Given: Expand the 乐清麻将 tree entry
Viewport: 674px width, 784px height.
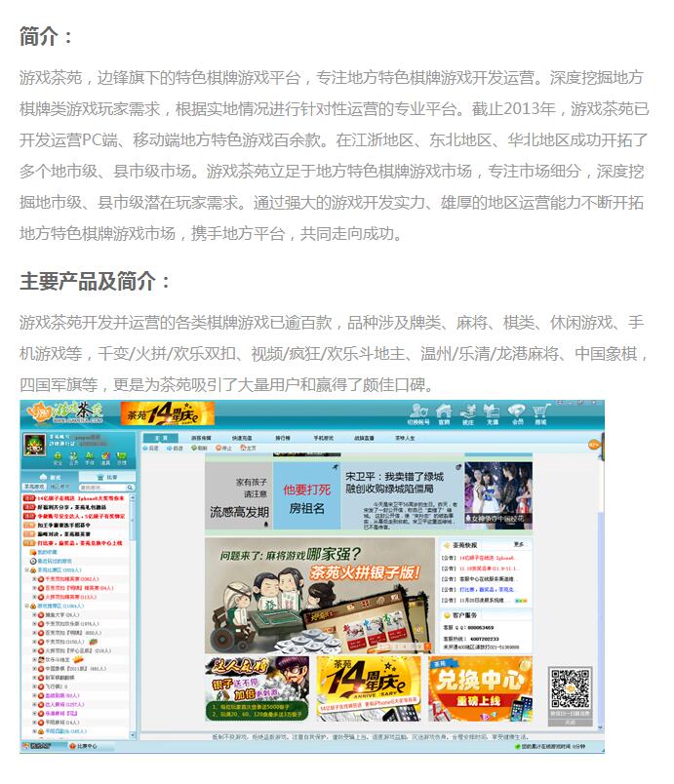Looking at the screenshot, I should pos(34,714).
